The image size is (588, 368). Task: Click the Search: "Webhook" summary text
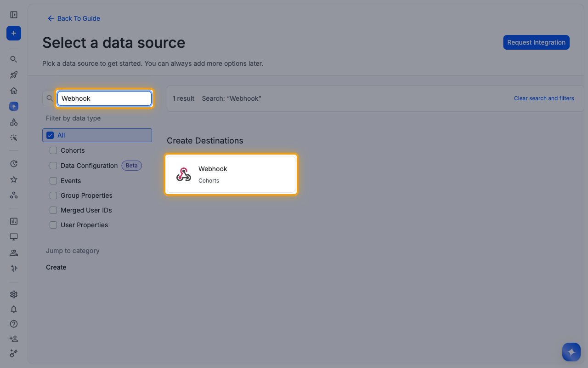(232, 98)
